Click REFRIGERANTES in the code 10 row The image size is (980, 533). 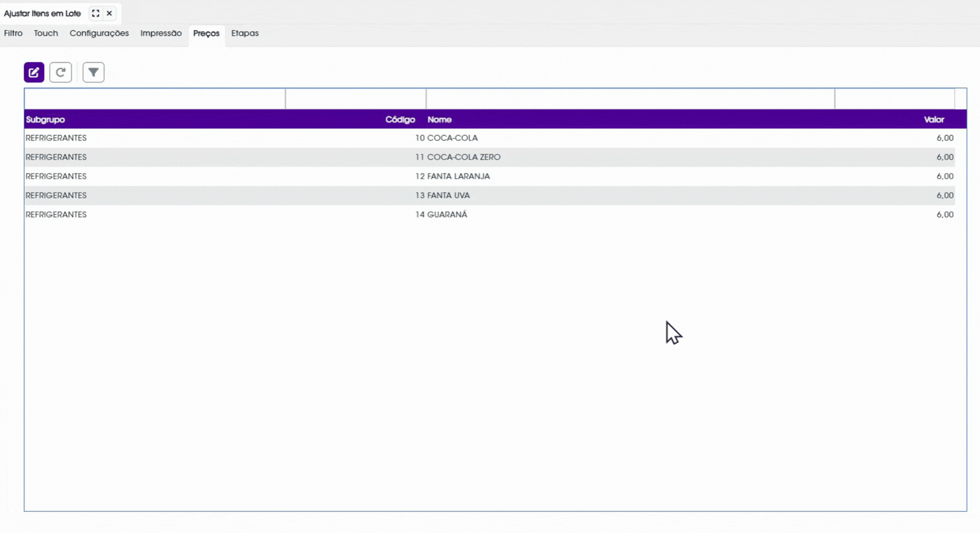tap(56, 138)
